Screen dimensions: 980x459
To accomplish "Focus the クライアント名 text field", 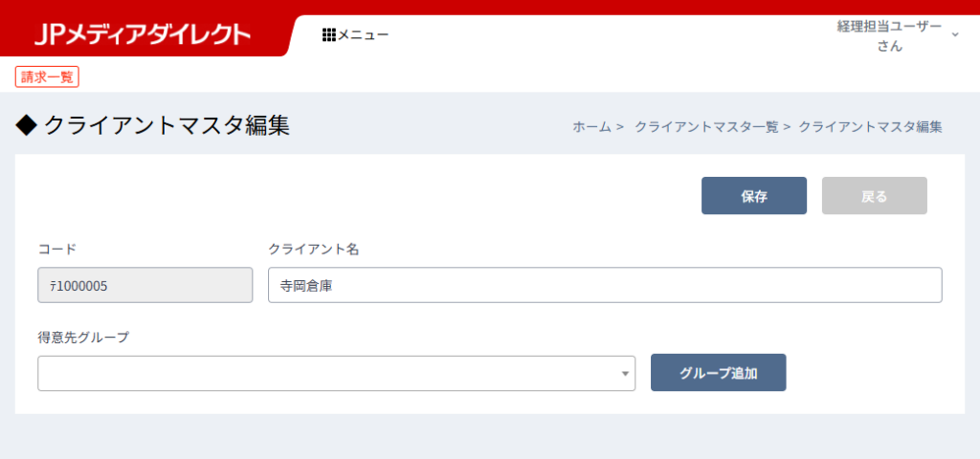I will (x=605, y=285).
